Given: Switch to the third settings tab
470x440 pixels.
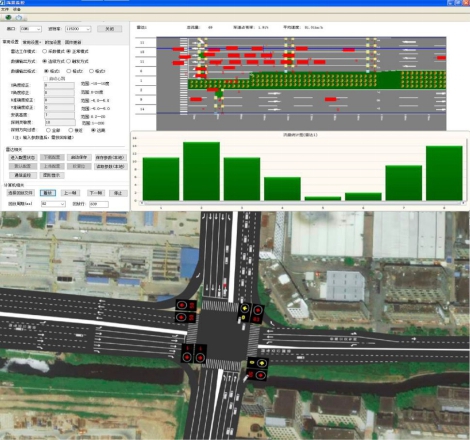Looking at the screenshot, I should (x=53, y=42).
